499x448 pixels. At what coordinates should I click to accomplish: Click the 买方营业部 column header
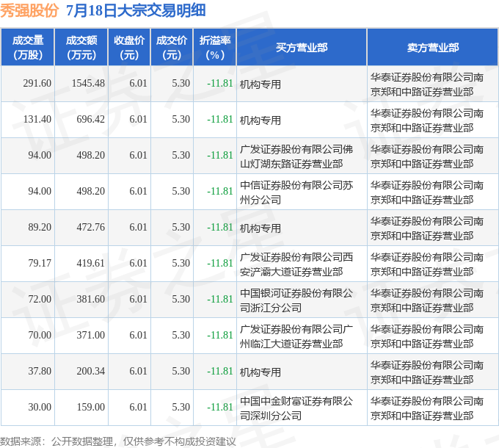pyautogui.click(x=302, y=48)
